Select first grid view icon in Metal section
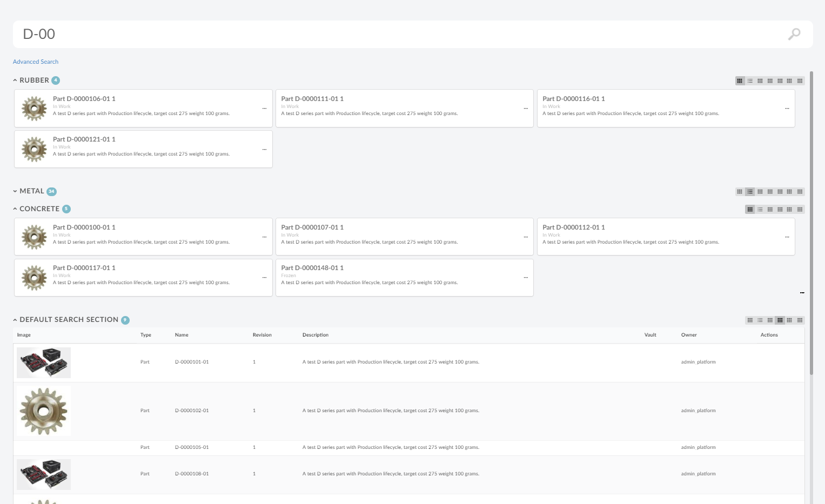The height and width of the screenshot is (504, 825). [x=740, y=192]
